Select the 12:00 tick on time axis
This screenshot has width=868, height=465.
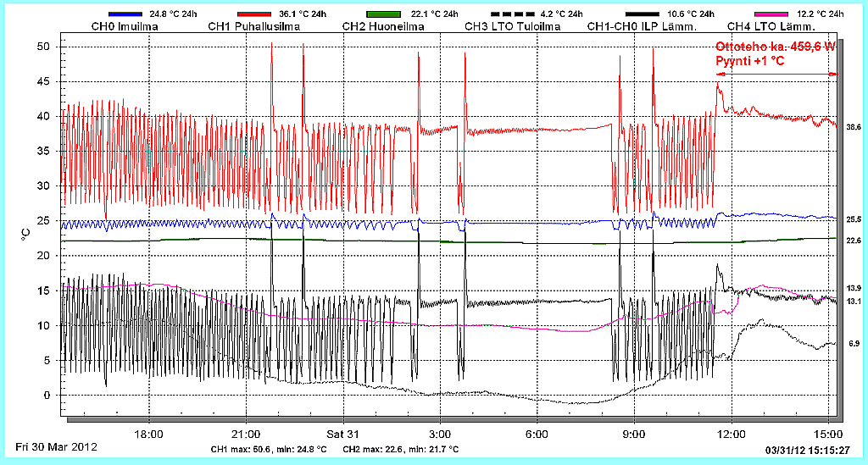731,433
